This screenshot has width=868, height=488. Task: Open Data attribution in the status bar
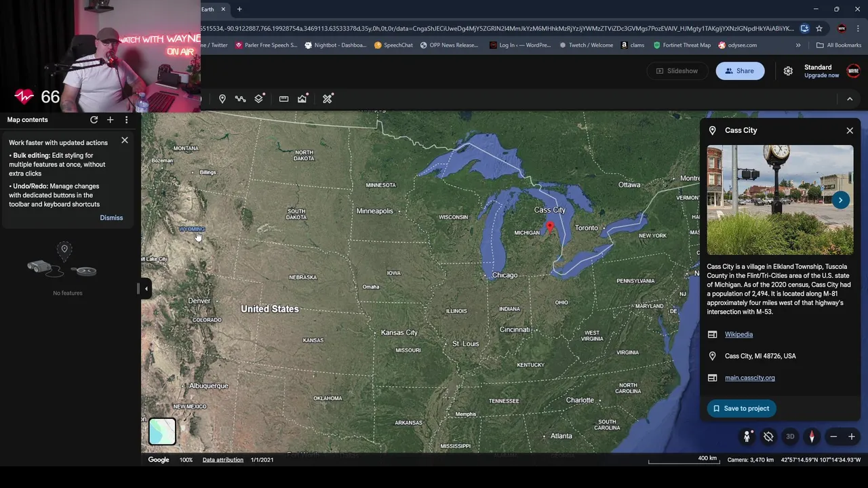click(x=222, y=460)
